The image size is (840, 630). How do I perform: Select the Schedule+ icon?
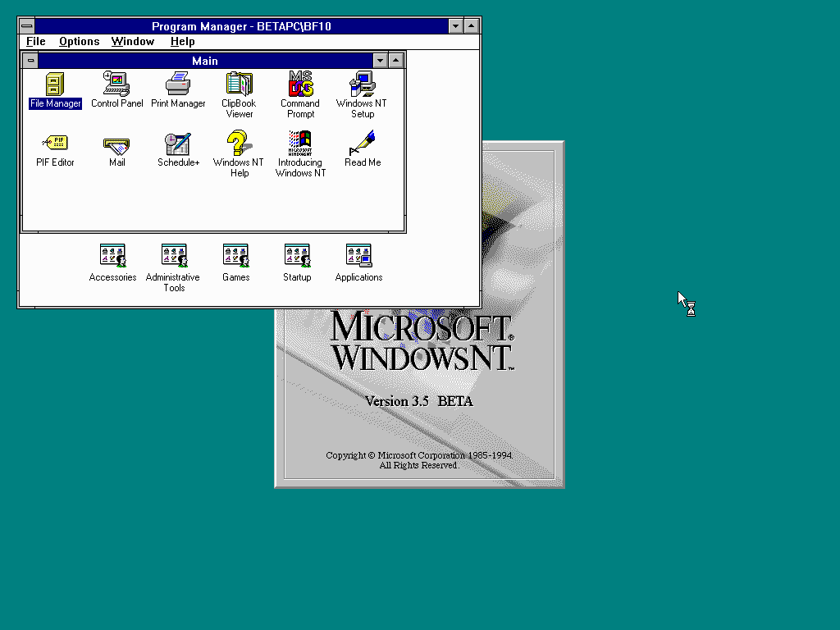tap(178, 144)
